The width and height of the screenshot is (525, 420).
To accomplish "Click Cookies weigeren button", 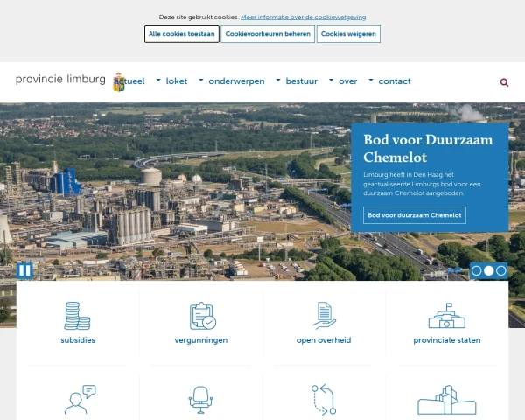I will [348, 34].
